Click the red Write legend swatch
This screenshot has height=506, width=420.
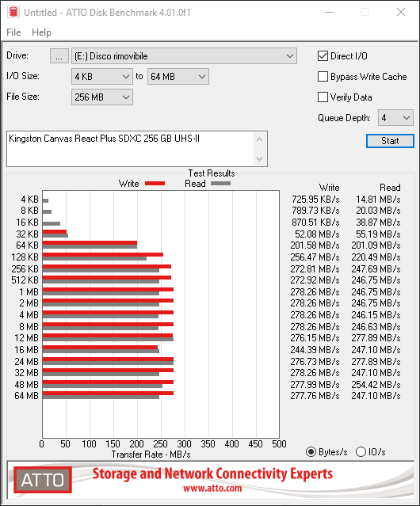155,183
